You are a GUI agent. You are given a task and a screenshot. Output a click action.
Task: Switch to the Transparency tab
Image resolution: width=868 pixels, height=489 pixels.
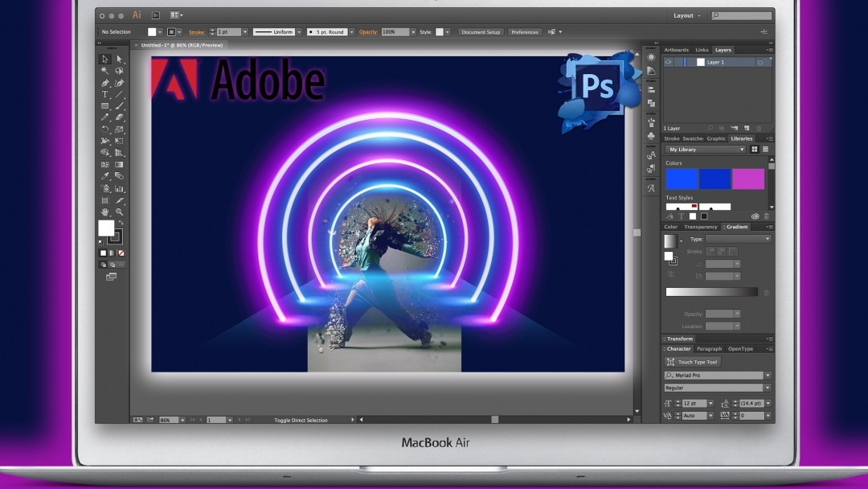click(700, 227)
